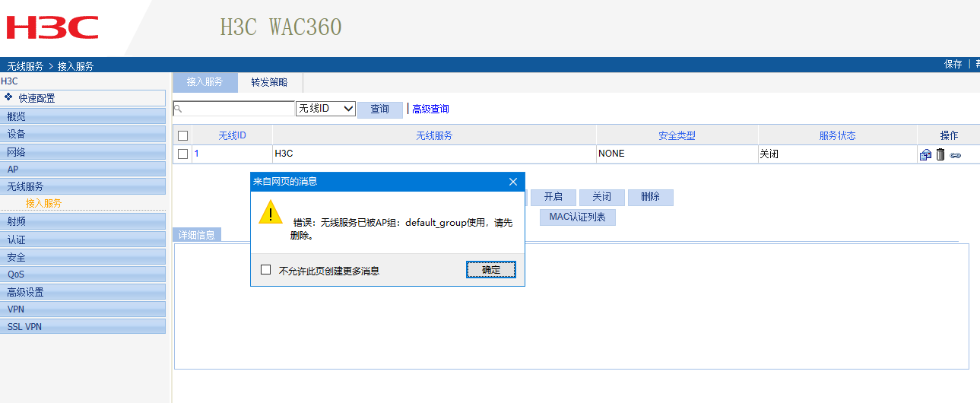
Task: Check 不允许此页创建更多消息 checkbox
Action: coord(265,269)
